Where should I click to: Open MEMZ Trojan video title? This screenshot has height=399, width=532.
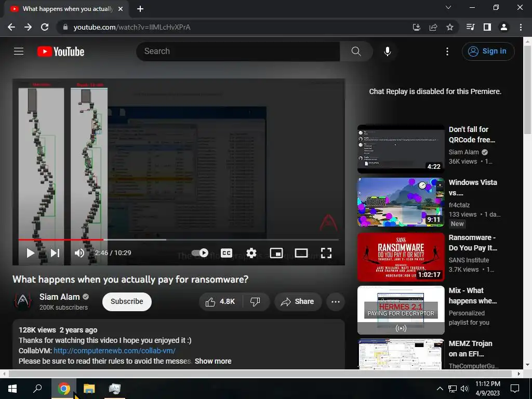tap(471, 349)
